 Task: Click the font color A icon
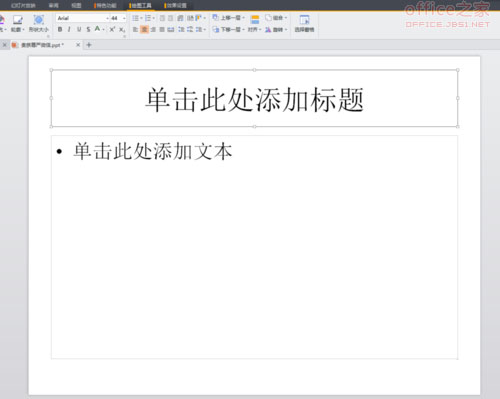(97, 29)
